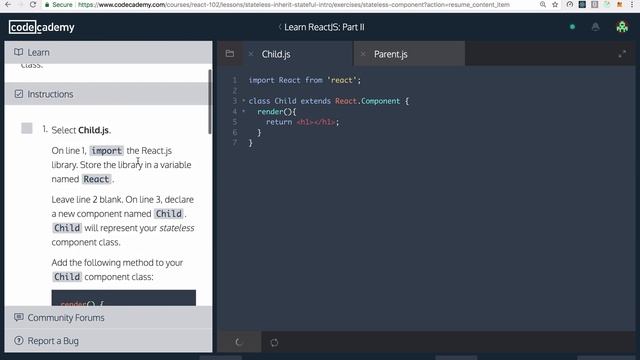Click the browser address bar URL

[293, 4]
